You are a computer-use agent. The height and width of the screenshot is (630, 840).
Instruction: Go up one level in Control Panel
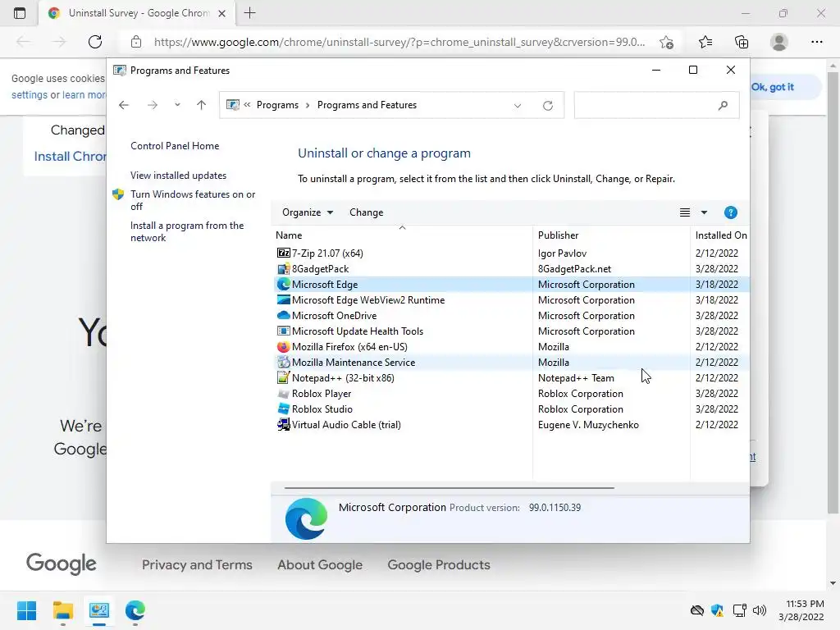(x=202, y=105)
